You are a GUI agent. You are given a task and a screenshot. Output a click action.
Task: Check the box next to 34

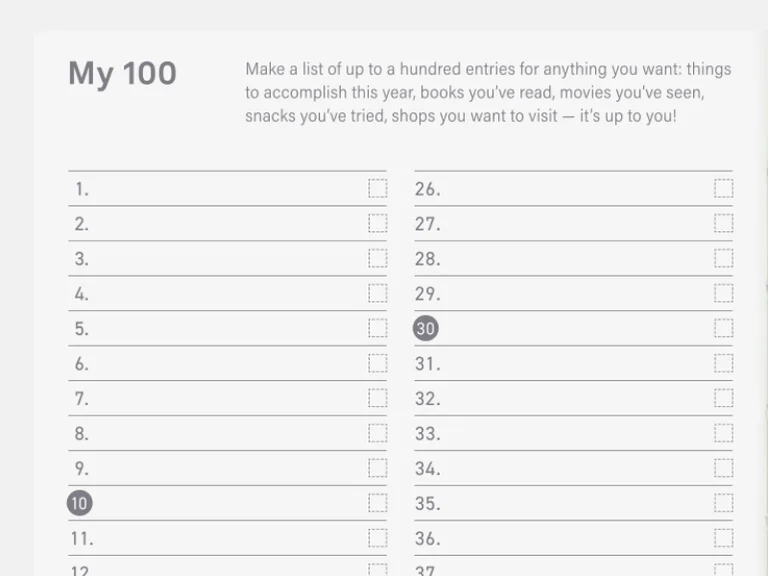[x=723, y=468]
